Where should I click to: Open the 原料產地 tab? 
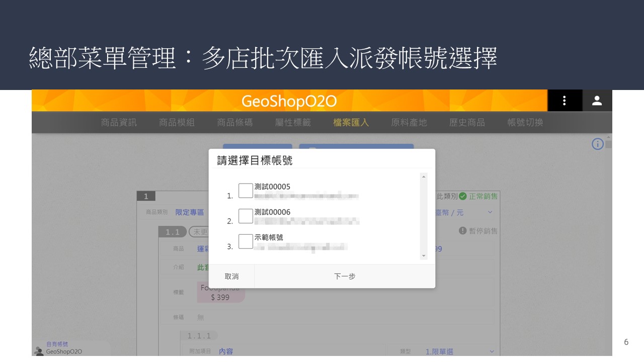click(409, 122)
